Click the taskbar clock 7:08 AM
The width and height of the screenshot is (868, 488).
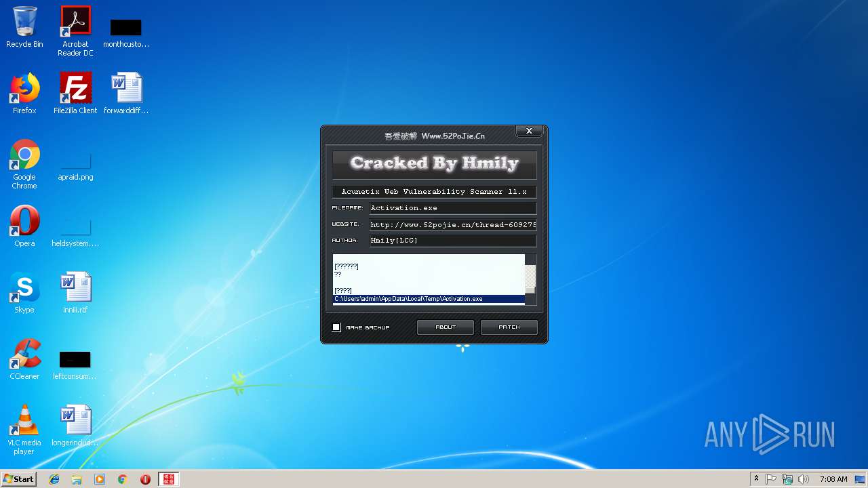(833, 479)
